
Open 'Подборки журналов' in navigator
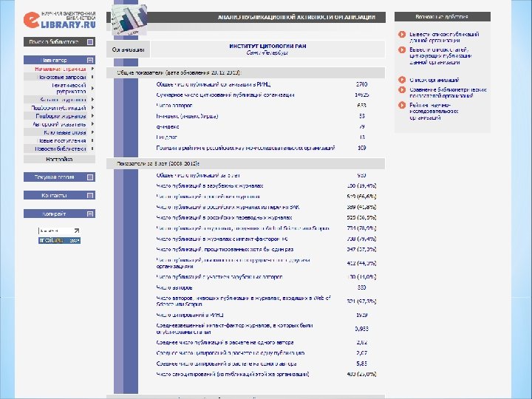click(x=61, y=116)
